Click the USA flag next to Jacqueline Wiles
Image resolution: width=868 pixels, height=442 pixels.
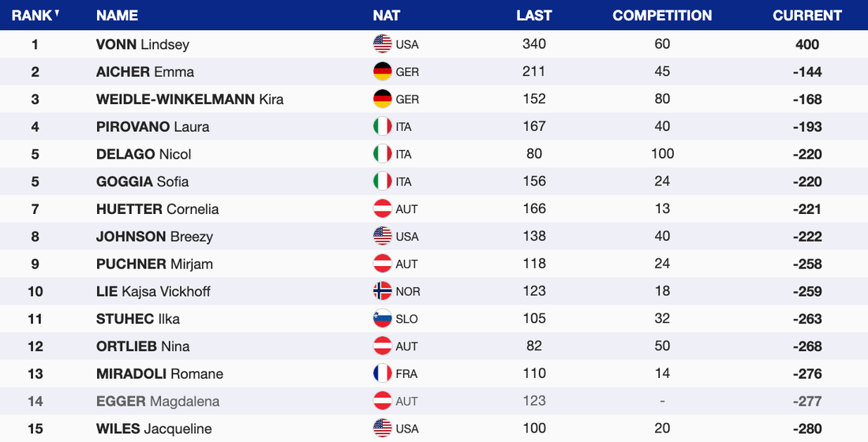[x=383, y=429]
